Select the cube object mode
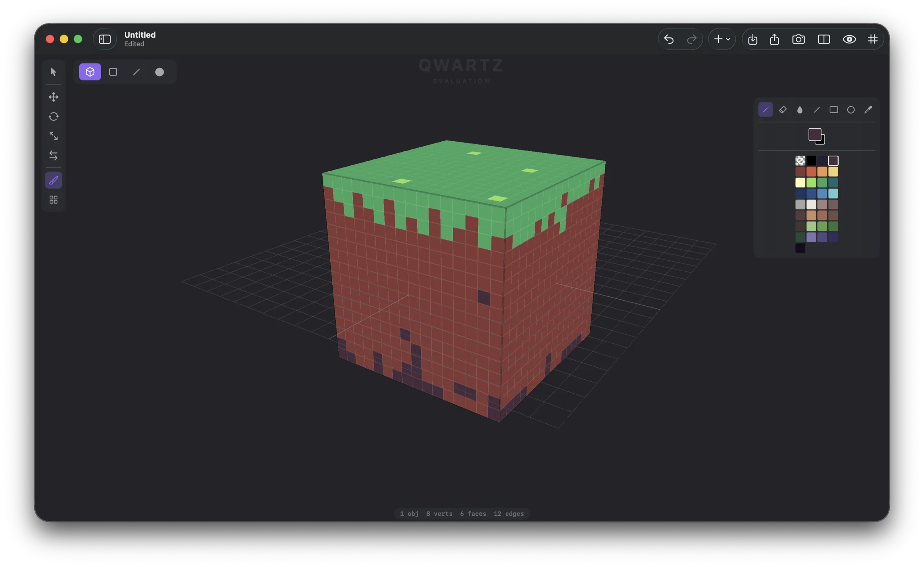Image resolution: width=924 pixels, height=567 pixels. (90, 72)
